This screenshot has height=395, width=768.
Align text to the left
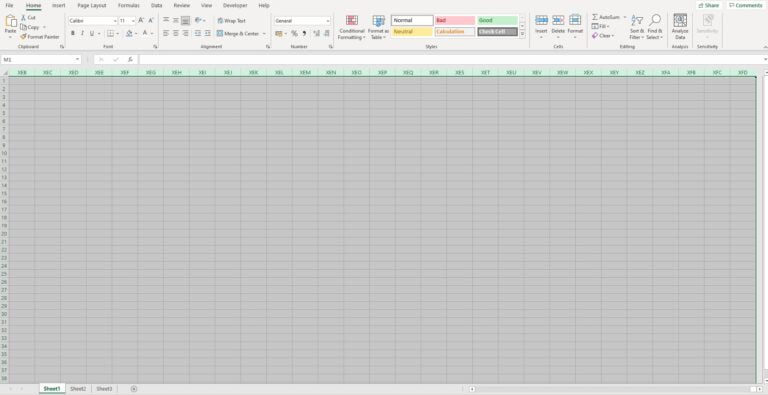click(166, 33)
